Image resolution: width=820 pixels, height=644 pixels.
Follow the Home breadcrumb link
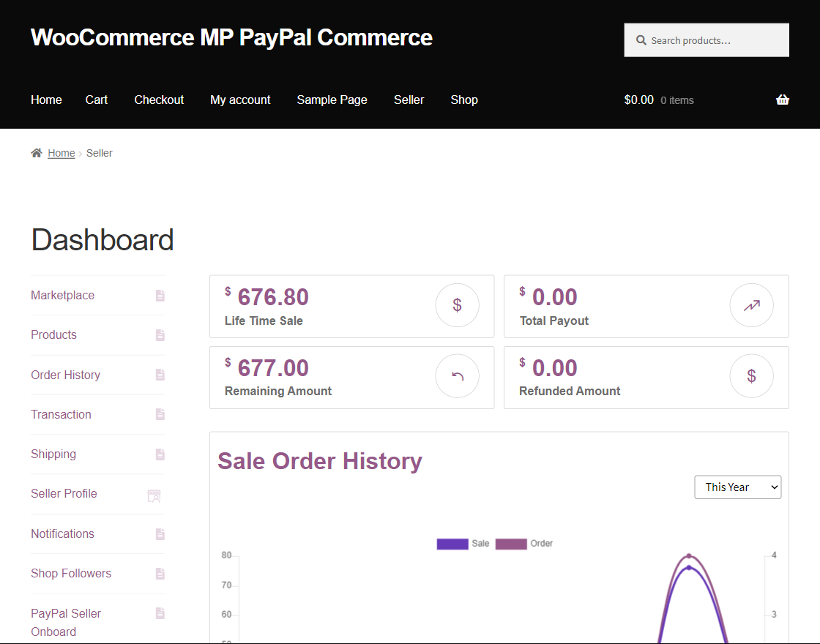pyautogui.click(x=61, y=153)
